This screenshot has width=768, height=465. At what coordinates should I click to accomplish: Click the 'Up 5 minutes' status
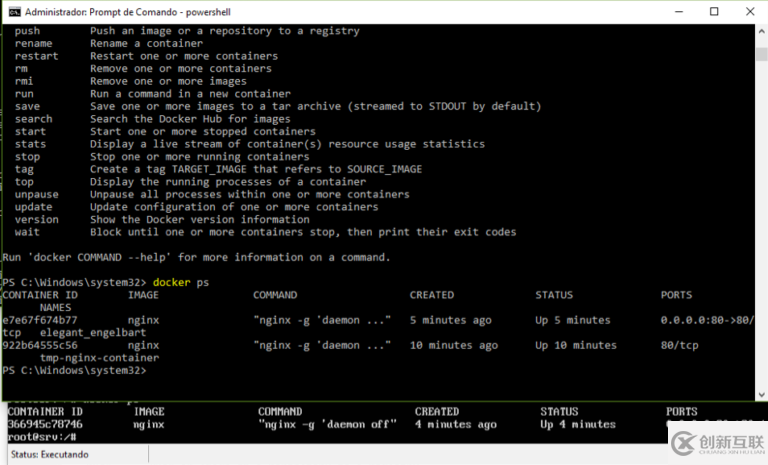[573, 320]
